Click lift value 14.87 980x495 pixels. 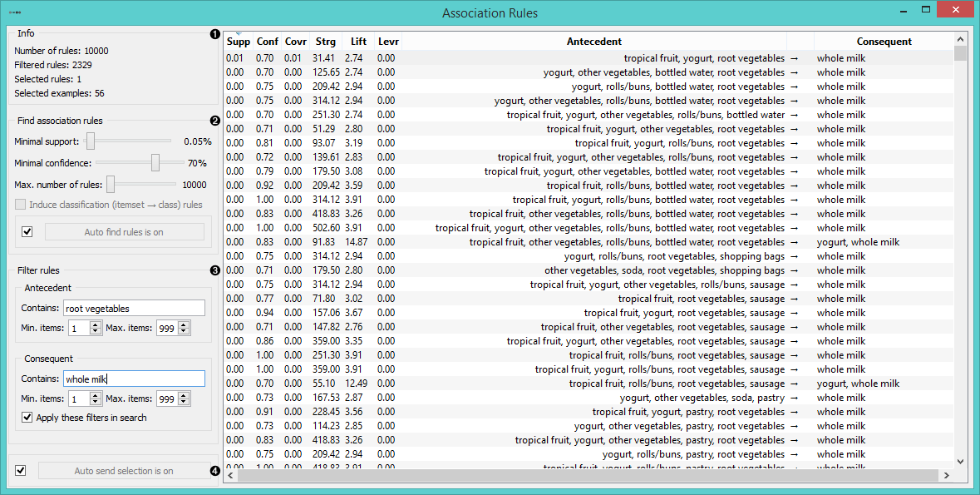tap(357, 242)
